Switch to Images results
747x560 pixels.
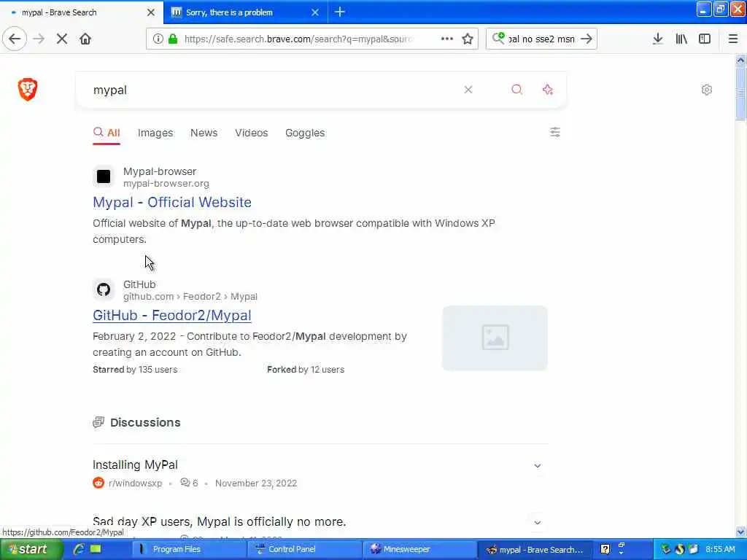pyautogui.click(x=155, y=133)
